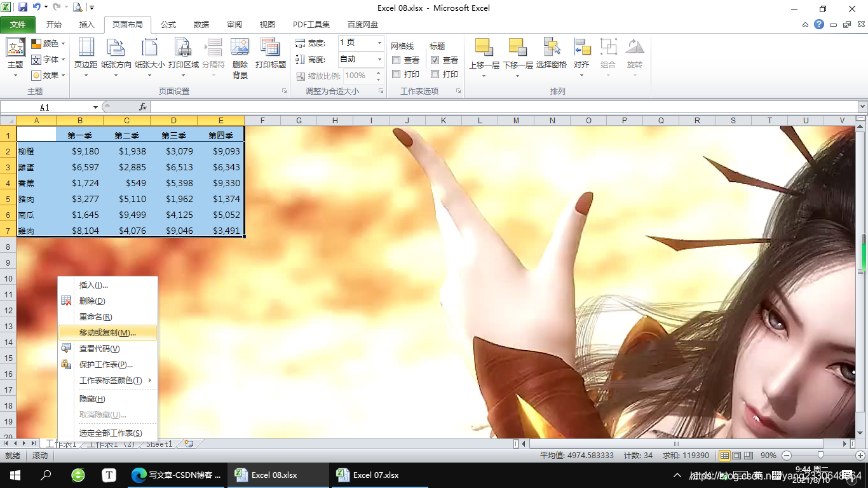Toggle Gridlines Print (网格线 打印) checkbox
The width and height of the screenshot is (868, 488).
point(396,74)
